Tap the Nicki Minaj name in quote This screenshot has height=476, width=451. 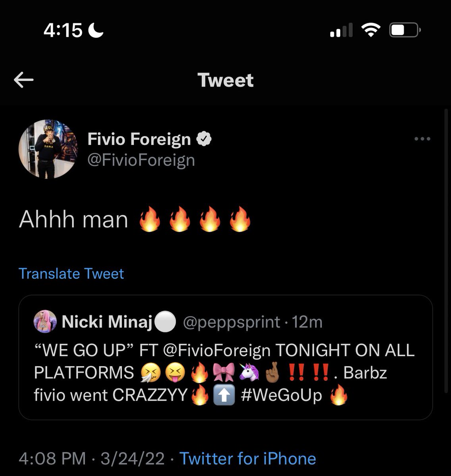tap(107, 322)
